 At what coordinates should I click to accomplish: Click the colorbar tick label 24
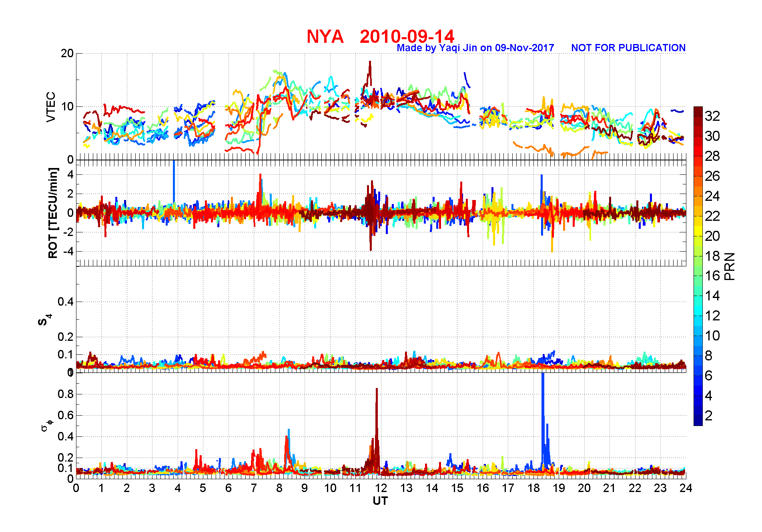pos(712,196)
